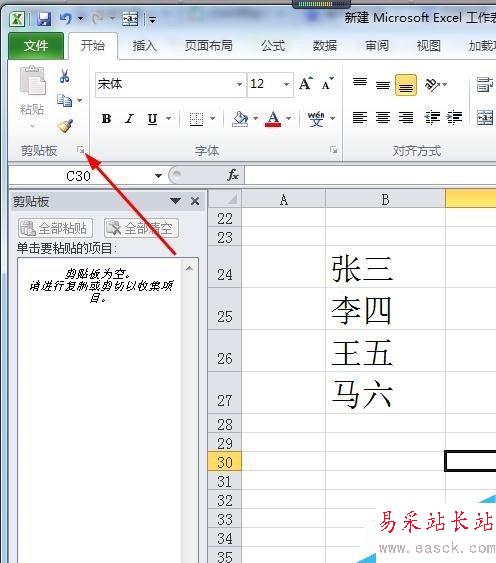Open the Font Color dropdown arrow
The height and width of the screenshot is (563, 496).
(x=288, y=118)
